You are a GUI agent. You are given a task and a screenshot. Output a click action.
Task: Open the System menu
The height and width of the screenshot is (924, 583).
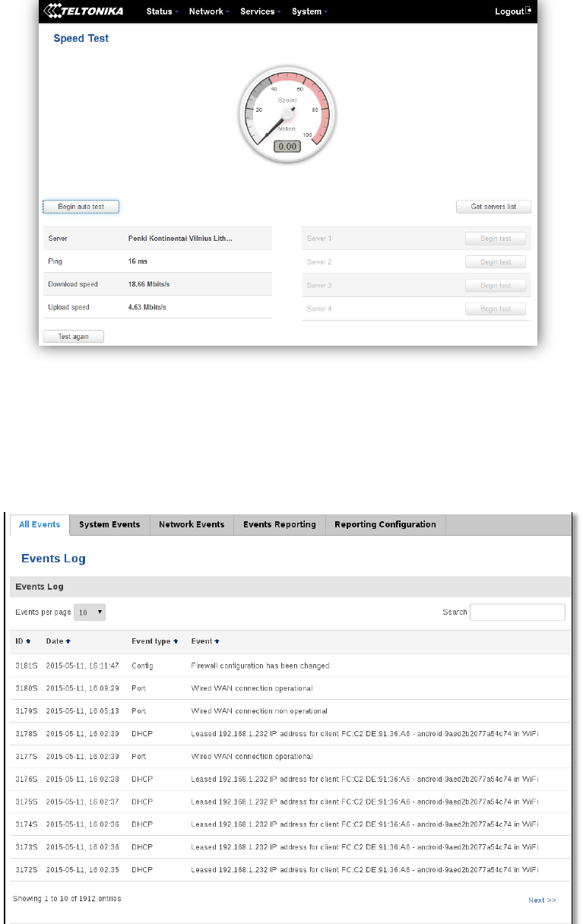pos(310,11)
